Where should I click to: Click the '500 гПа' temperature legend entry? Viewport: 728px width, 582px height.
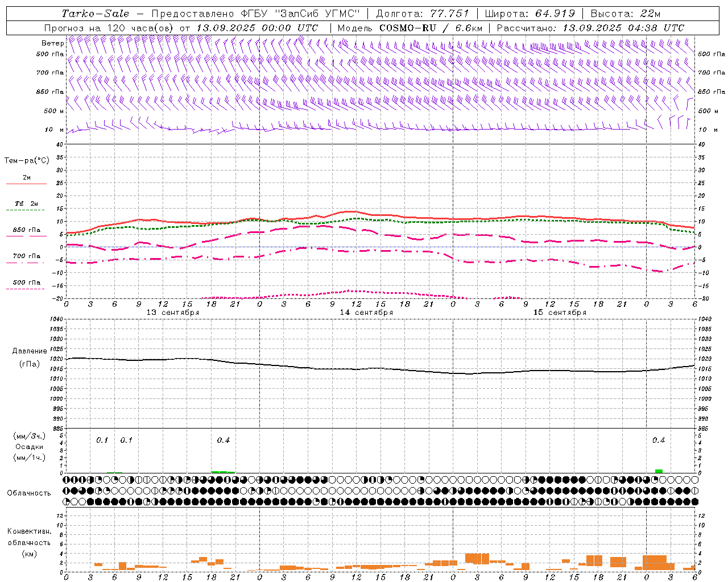26,282
